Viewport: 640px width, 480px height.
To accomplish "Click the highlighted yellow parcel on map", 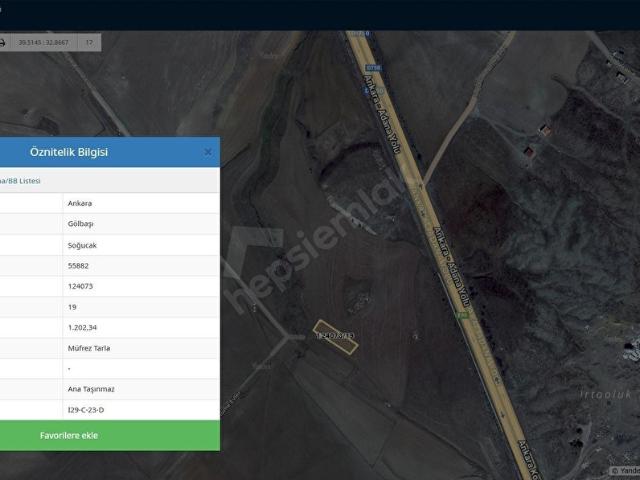I will coord(335,335).
